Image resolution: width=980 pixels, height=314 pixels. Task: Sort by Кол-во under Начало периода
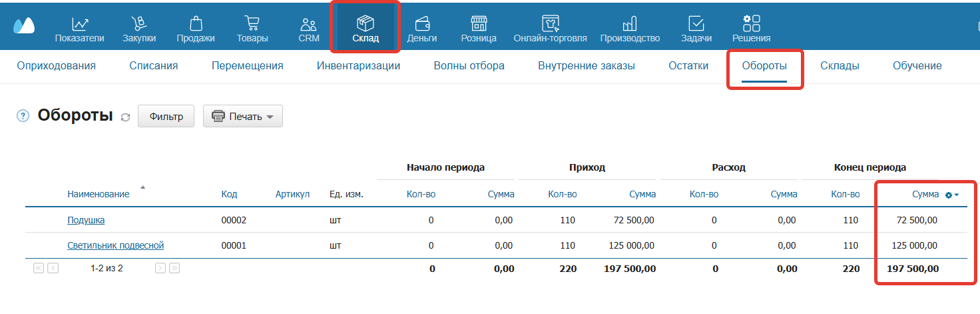click(421, 194)
